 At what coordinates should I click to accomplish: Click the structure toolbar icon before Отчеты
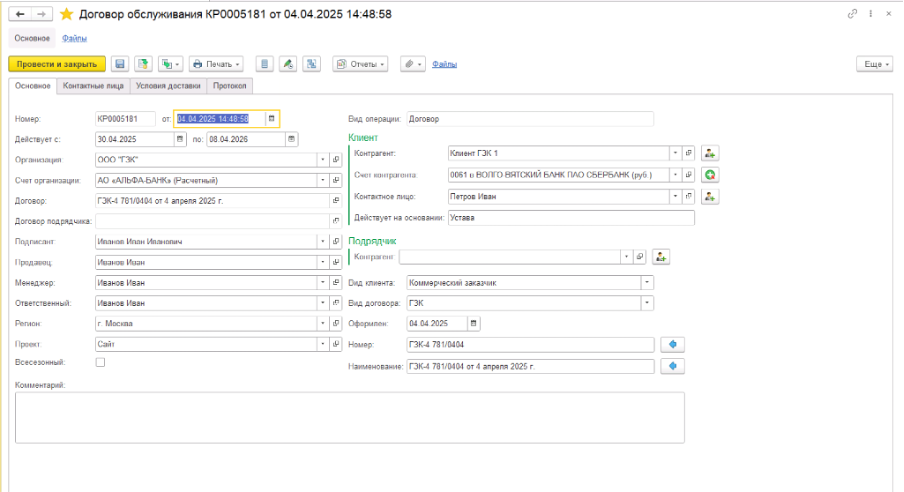click(x=311, y=64)
